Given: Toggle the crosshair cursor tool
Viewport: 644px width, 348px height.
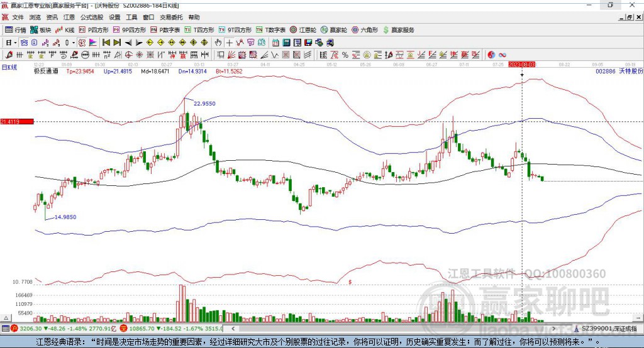Looking at the screenshot, I should 229,43.
